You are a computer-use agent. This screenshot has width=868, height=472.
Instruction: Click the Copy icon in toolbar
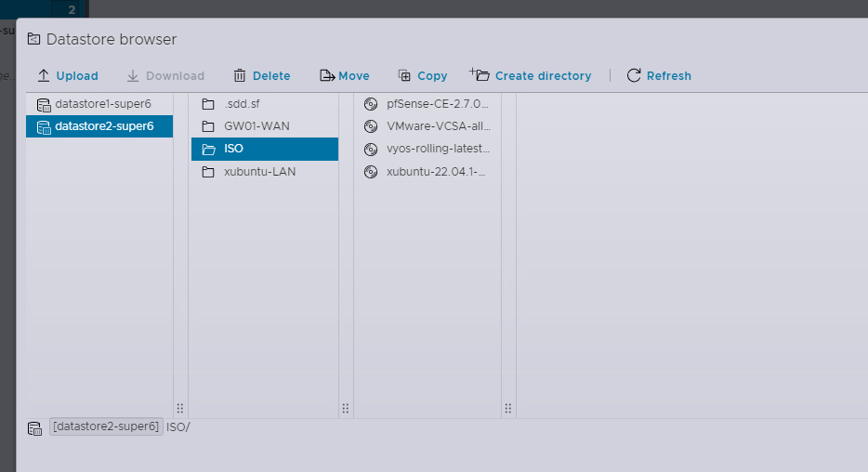pyautogui.click(x=404, y=76)
